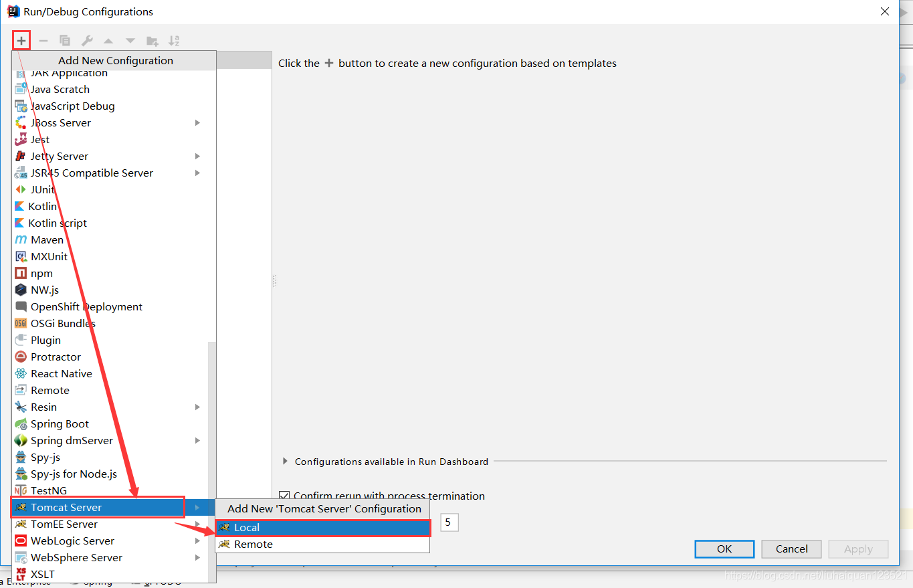Click the OpenShift Deployment icon
Image resolution: width=913 pixels, height=588 pixels.
click(21, 306)
